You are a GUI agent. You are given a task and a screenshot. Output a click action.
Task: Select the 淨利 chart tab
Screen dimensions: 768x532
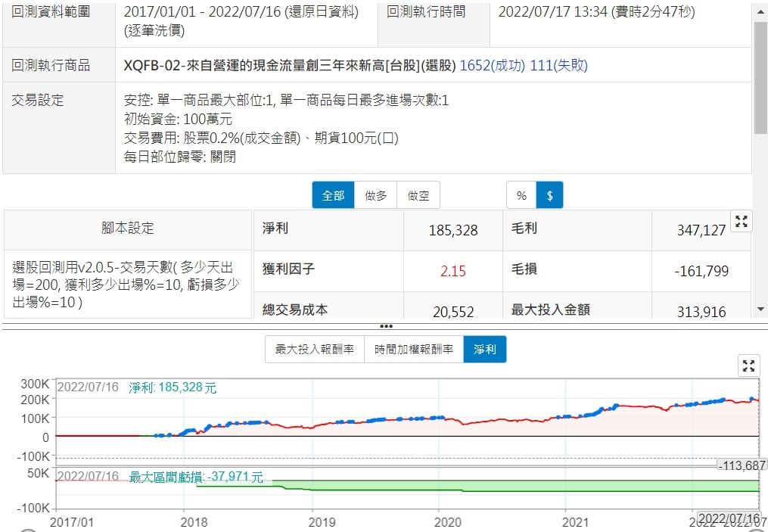[484, 350]
